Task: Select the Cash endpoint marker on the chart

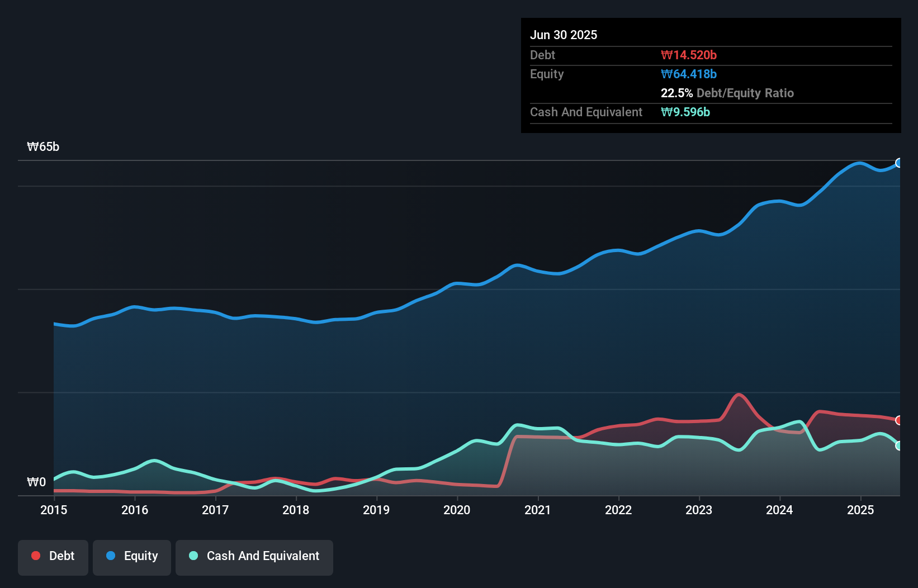Action: (x=900, y=446)
